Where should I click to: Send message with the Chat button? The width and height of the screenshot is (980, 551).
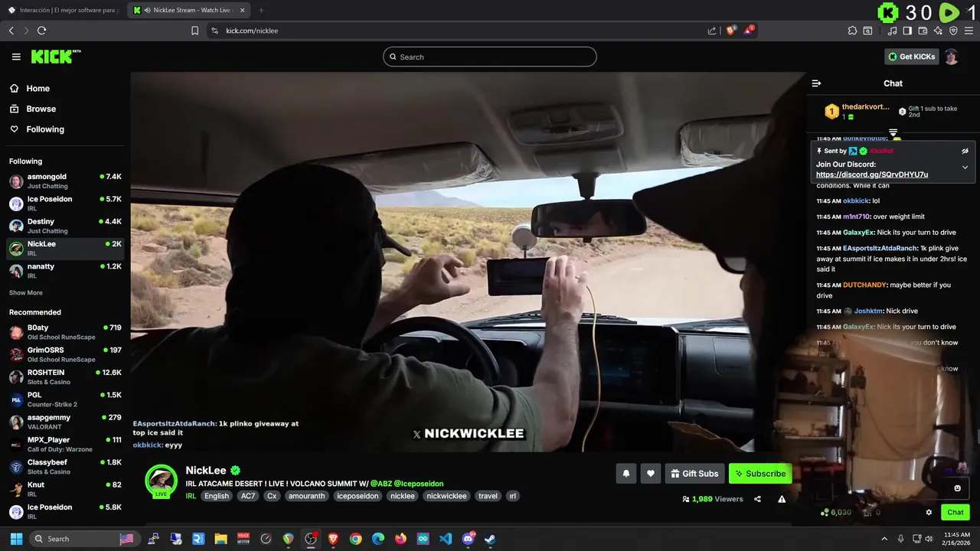point(955,513)
